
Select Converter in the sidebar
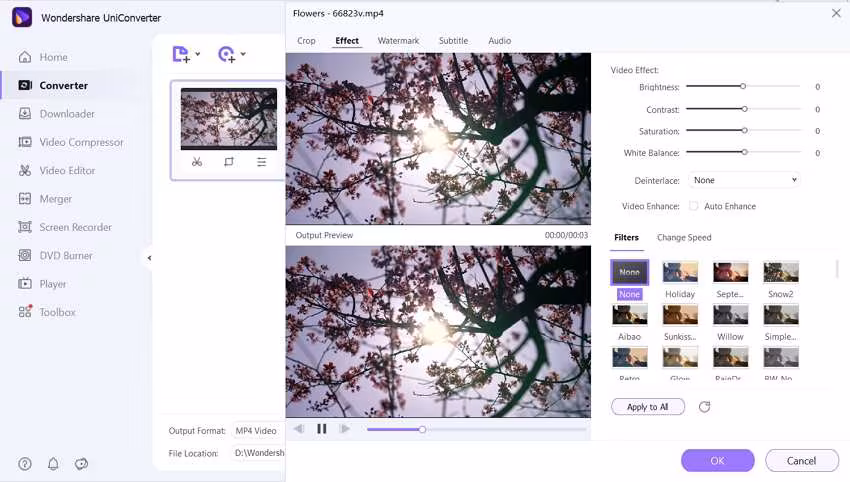pyautogui.click(x=53, y=85)
